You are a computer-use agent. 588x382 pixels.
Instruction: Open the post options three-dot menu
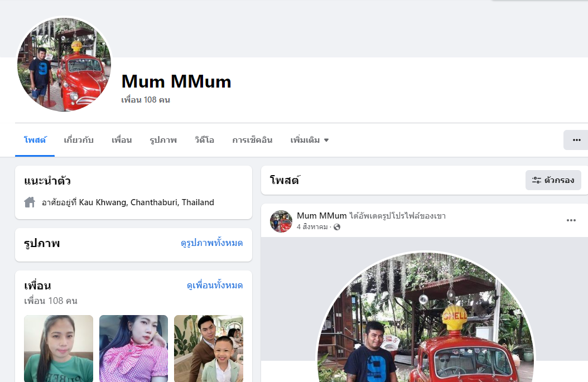(571, 220)
